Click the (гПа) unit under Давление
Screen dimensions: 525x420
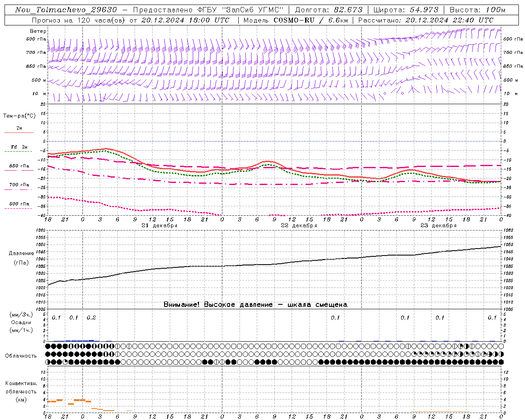pyautogui.click(x=21, y=262)
